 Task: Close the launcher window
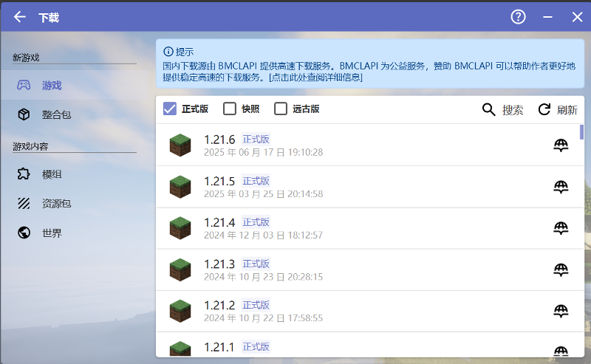click(x=577, y=17)
